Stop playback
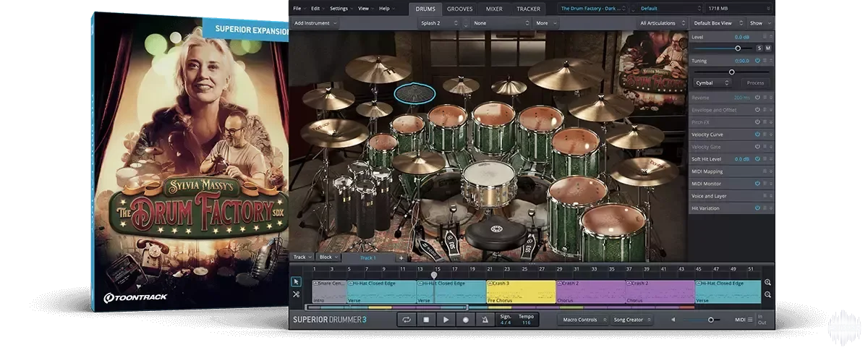Screen dimensions: 868x353 [x=426, y=320]
